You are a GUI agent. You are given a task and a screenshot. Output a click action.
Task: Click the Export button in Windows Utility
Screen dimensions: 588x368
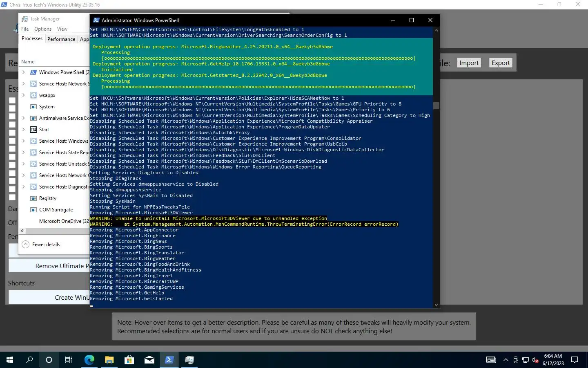[x=501, y=63]
